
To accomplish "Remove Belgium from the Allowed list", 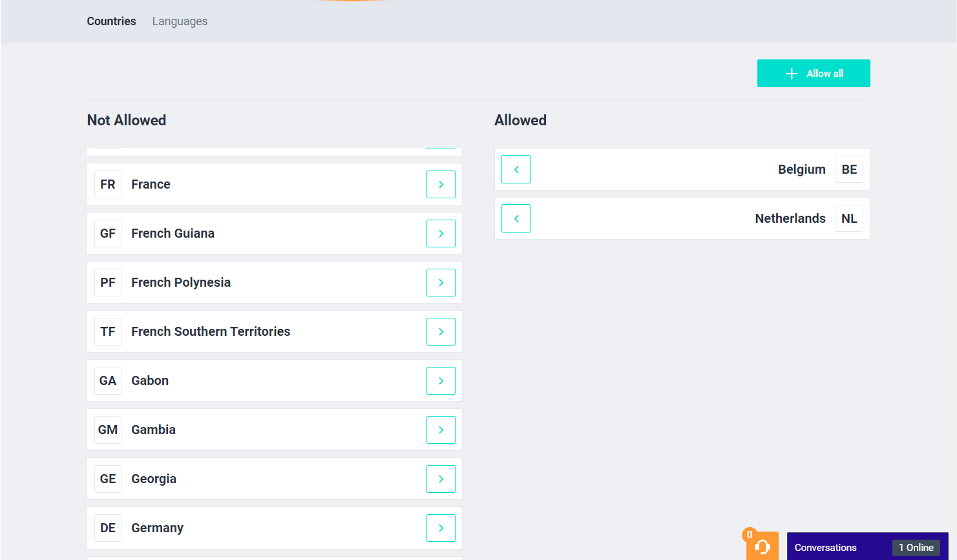I will (x=516, y=169).
